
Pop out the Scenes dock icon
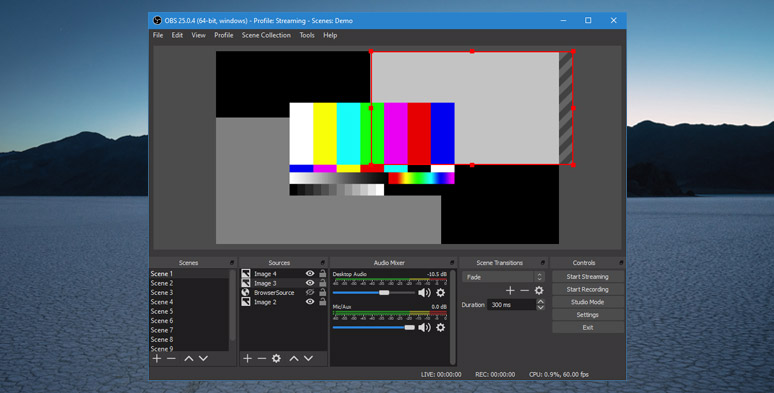[232, 263]
